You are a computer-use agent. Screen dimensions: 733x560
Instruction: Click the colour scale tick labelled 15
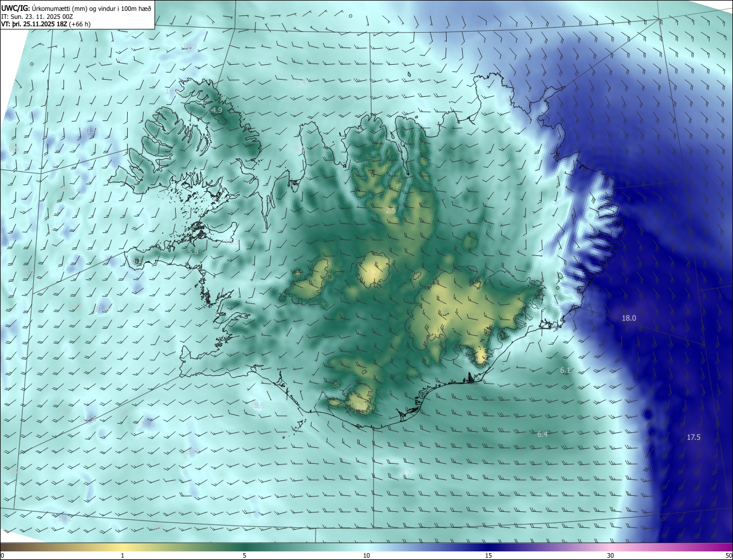488,555
